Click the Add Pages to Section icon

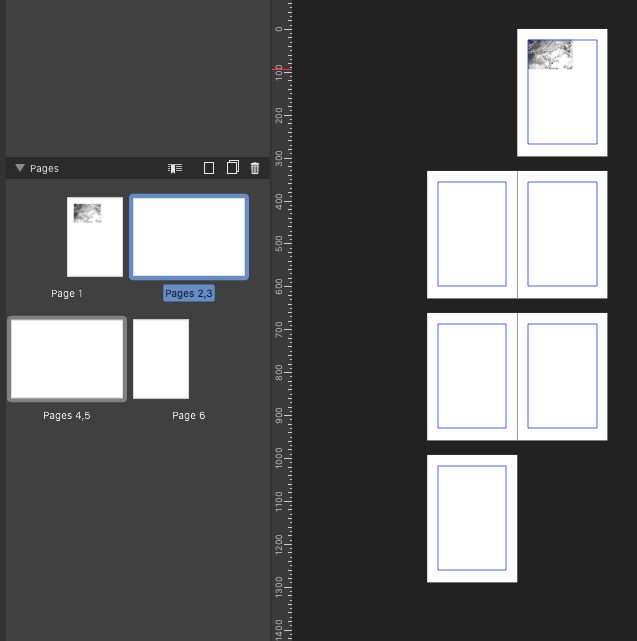coord(175,168)
